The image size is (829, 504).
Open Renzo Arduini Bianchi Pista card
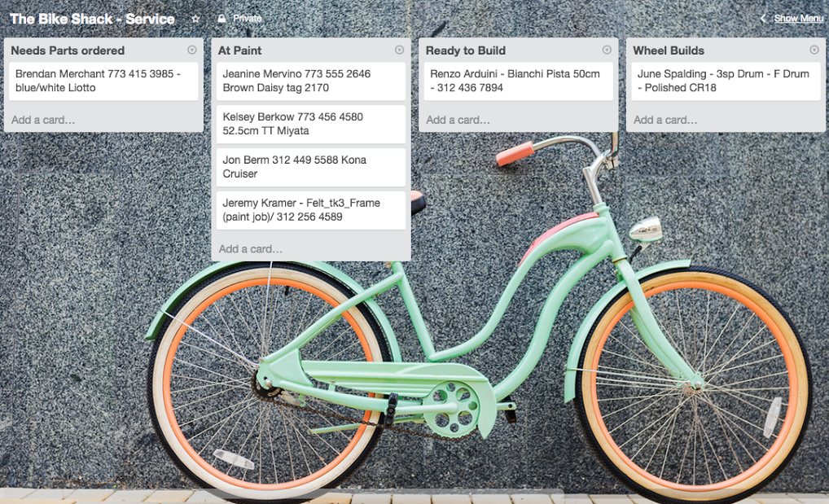(x=519, y=81)
